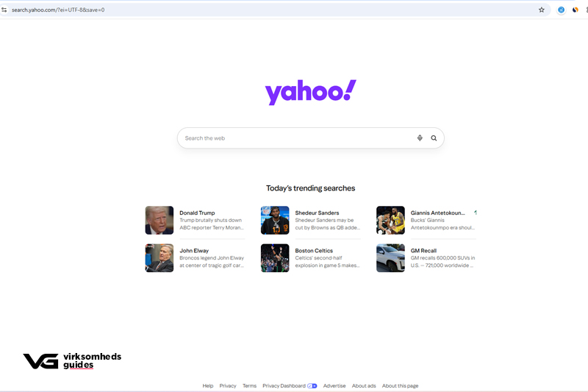
Task: Click 'Bucks' Giannis' description text
Action: (427, 220)
